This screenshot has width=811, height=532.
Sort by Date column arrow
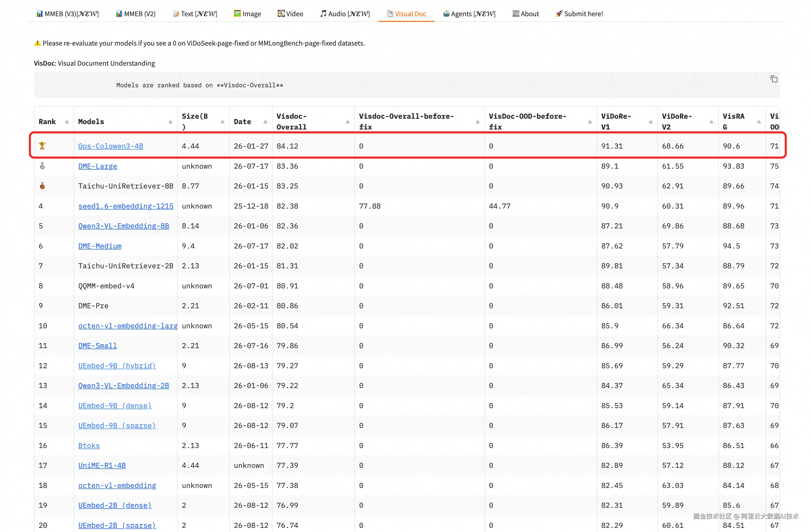point(265,122)
